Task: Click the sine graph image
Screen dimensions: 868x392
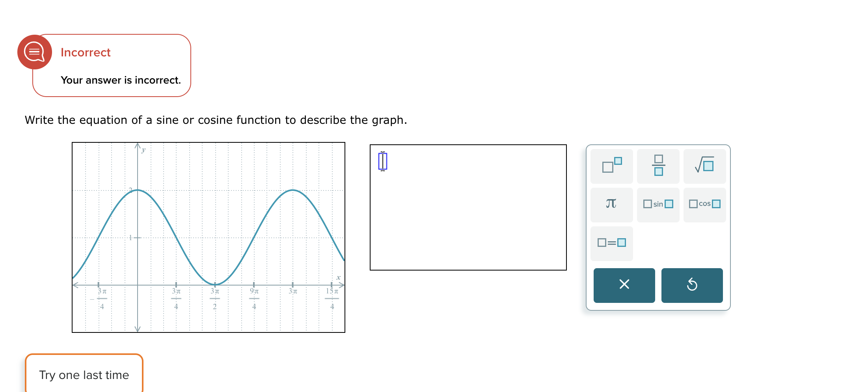Action: tap(209, 237)
